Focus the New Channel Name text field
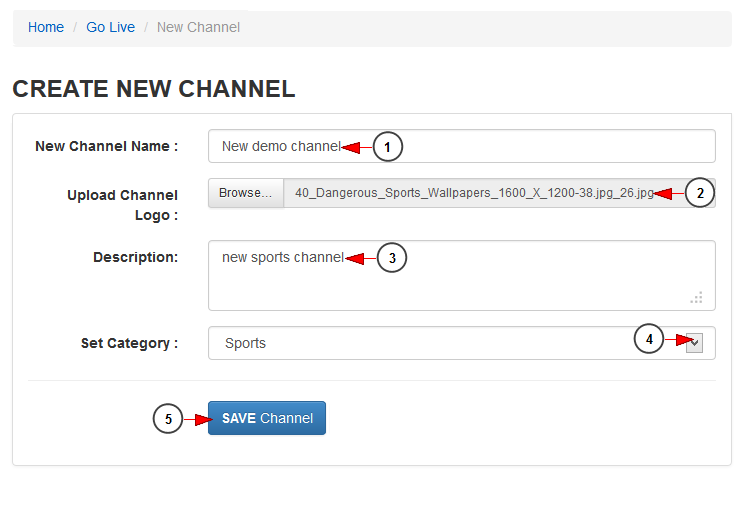743x505 pixels. (462, 146)
